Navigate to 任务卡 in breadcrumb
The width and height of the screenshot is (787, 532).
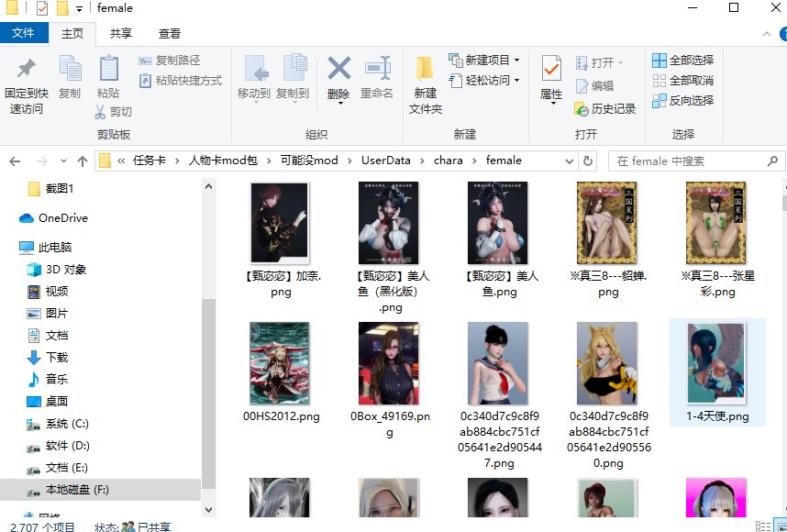(150, 161)
